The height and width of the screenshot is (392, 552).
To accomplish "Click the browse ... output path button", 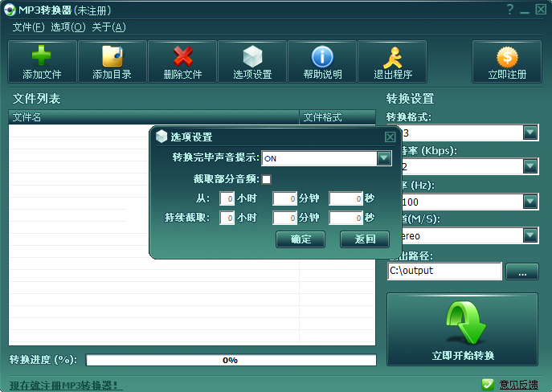I will pos(522,272).
